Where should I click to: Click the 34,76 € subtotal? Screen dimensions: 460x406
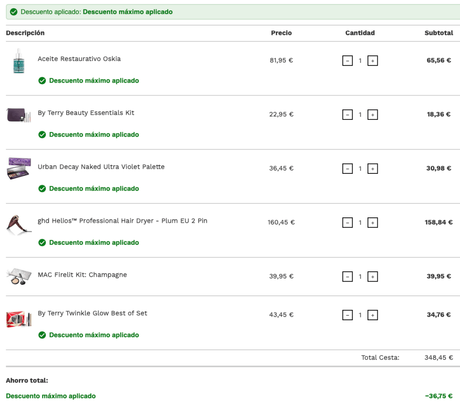[x=439, y=315]
